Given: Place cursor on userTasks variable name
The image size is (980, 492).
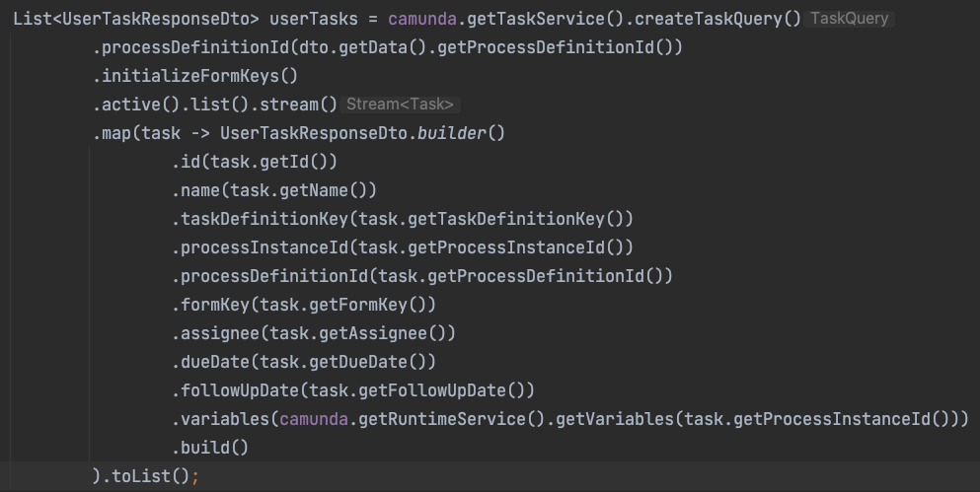Looking at the screenshot, I should [314, 19].
